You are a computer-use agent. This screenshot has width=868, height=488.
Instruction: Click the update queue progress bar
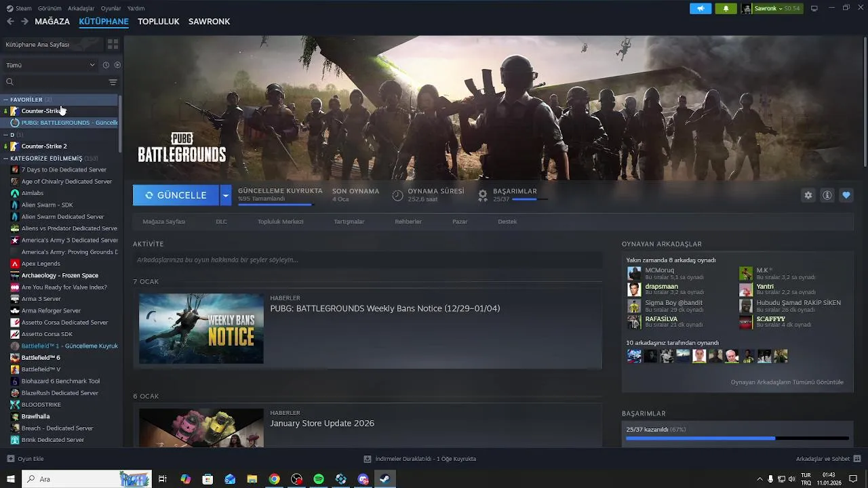(275, 204)
